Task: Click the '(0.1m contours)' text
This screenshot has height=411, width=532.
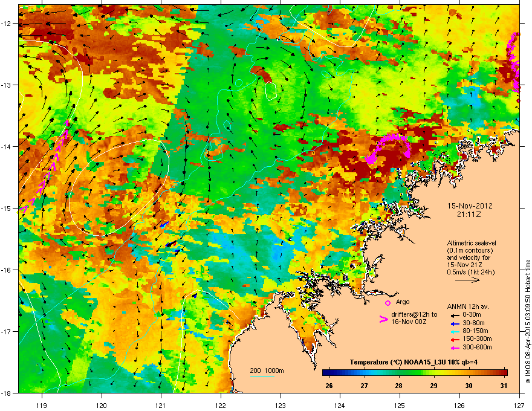Action: click(x=470, y=251)
